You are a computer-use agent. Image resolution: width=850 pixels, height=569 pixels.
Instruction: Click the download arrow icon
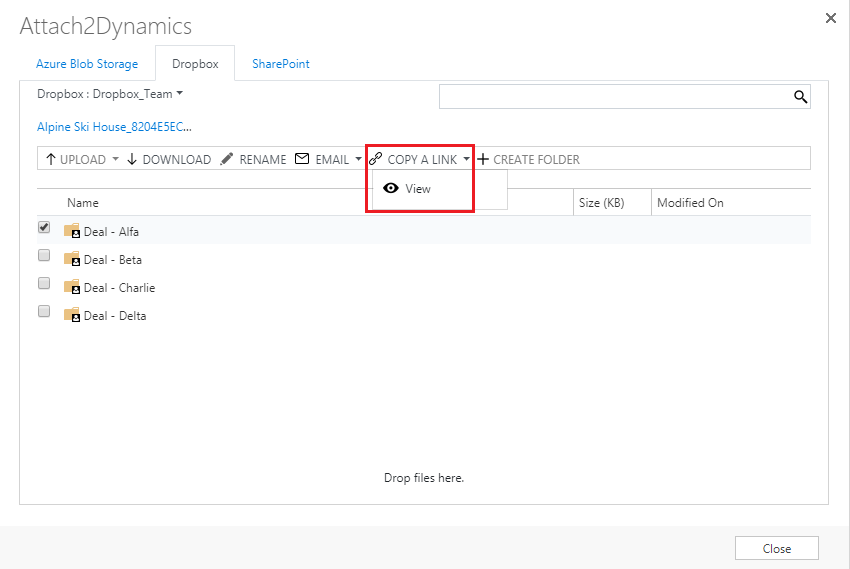[132, 159]
